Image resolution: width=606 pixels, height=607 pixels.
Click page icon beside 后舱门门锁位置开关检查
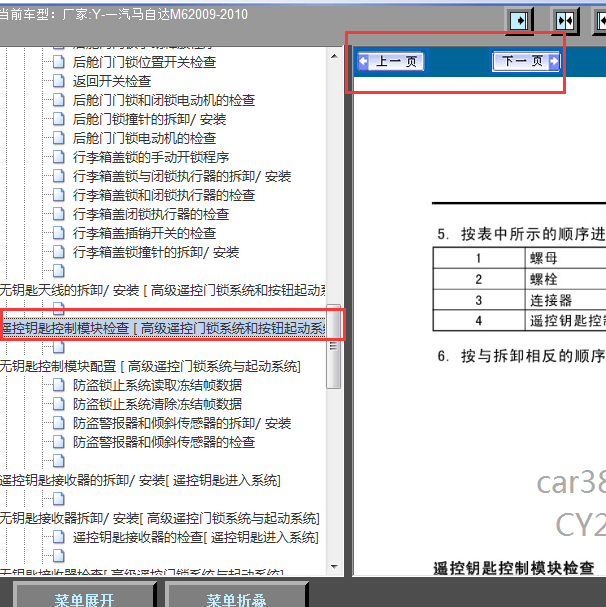(x=58, y=62)
